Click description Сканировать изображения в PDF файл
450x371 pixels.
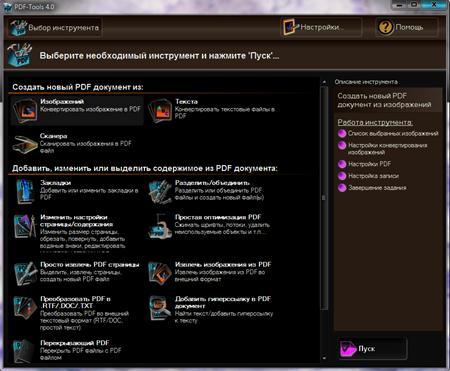coord(86,147)
